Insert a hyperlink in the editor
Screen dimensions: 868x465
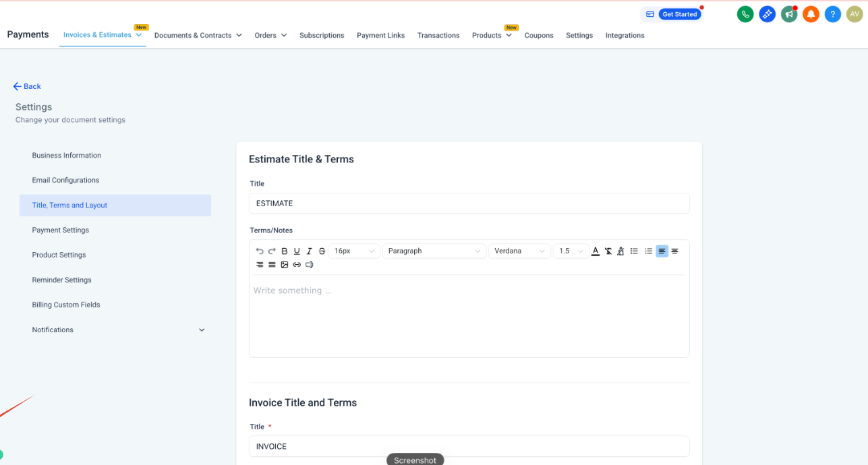coord(297,265)
